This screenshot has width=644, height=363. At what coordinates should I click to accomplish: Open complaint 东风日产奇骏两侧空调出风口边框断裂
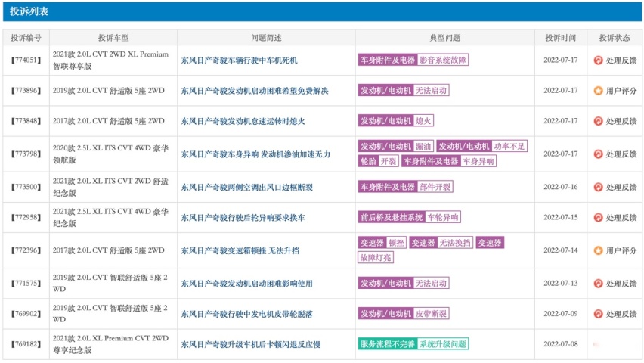[x=247, y=187]
